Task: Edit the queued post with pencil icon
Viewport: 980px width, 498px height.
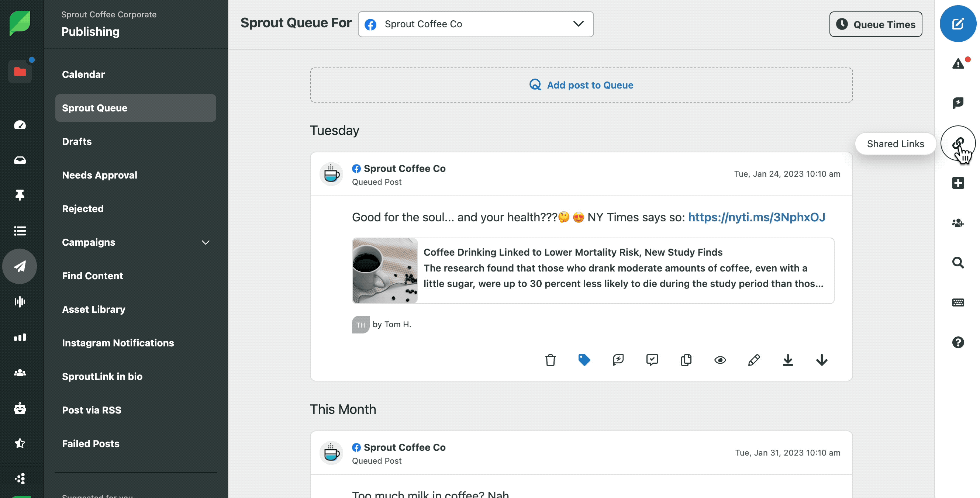Action: pyautogui.click(x=754, y=360)
